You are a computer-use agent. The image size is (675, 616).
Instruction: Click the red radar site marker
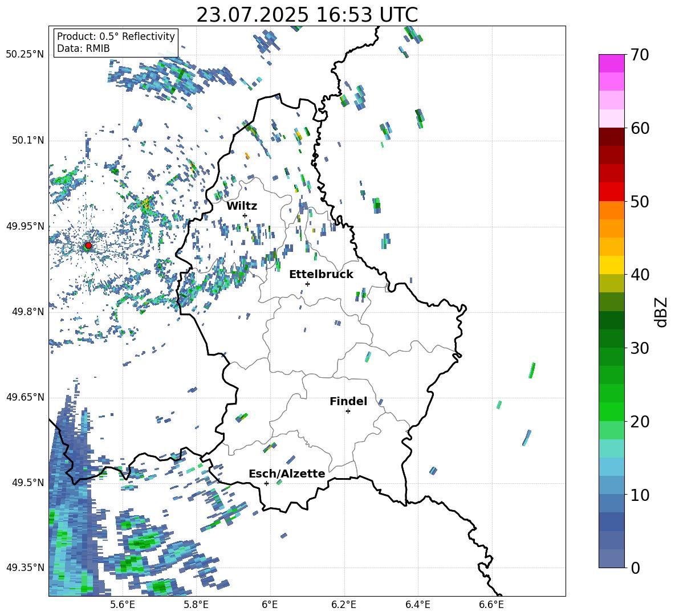88,245
